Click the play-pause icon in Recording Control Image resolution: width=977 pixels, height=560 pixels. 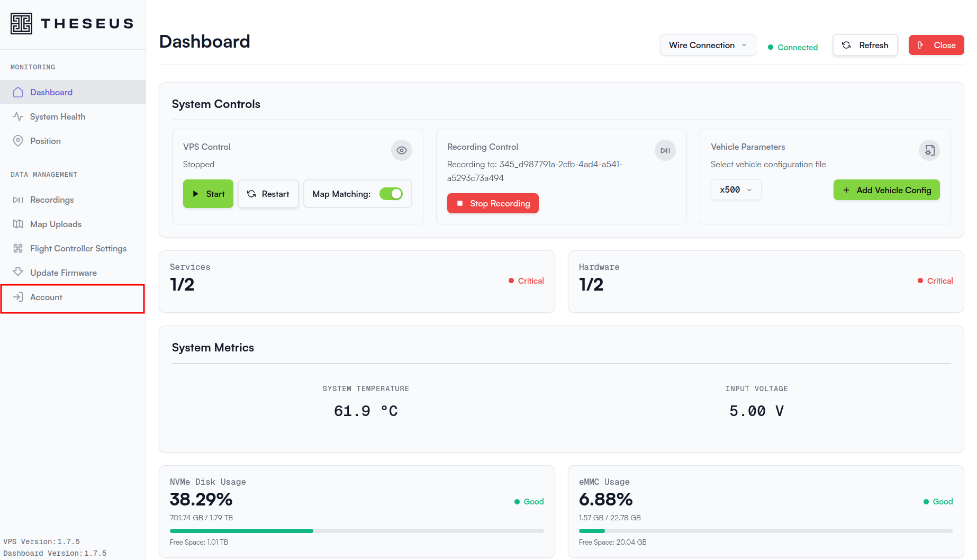(x=665, y=150)
